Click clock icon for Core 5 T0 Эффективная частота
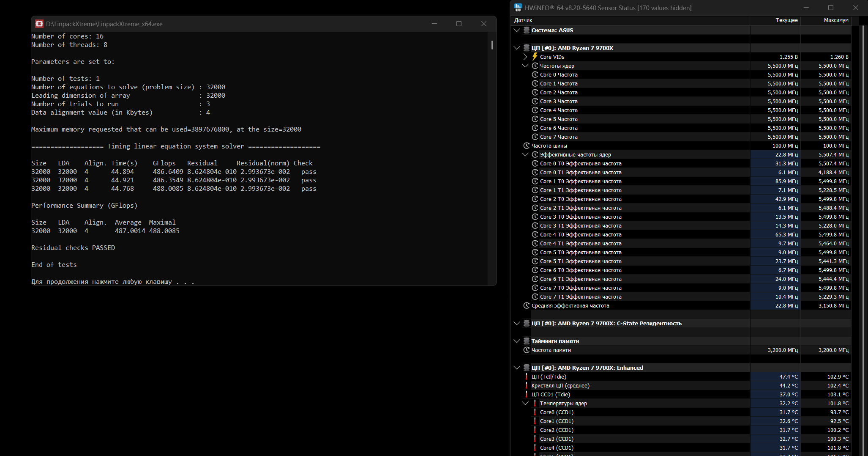Image resolution: width=868 pixels, height=456 pixels. (535, 252)
